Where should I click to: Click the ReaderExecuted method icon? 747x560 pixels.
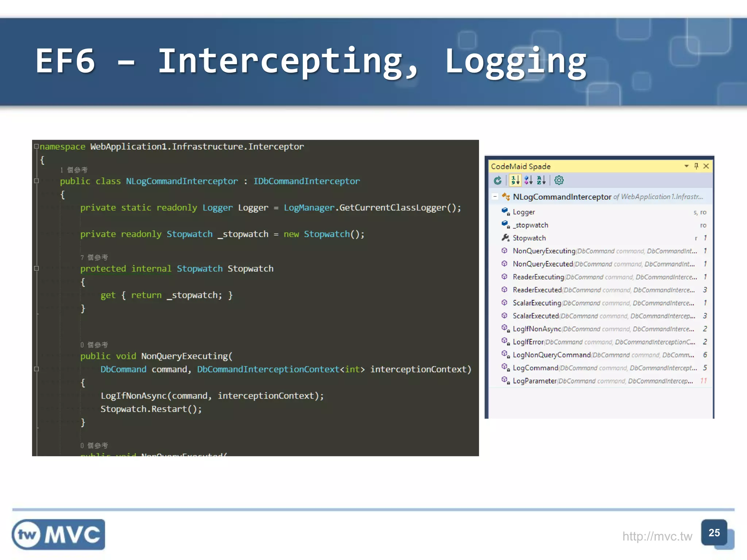[x=504, y=289]
